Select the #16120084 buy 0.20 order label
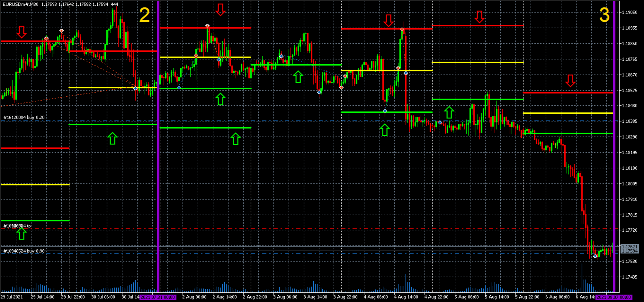The height and width of the screenshot is (302, 644). [24, 118]
